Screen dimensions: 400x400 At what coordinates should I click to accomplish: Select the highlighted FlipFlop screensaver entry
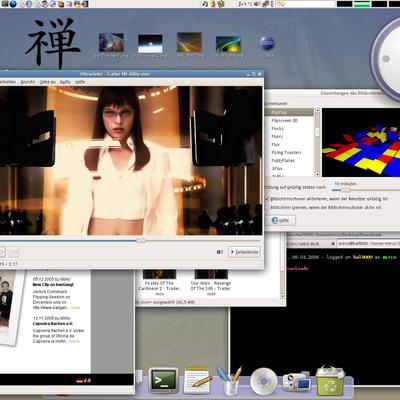click(x=289, y=112)
